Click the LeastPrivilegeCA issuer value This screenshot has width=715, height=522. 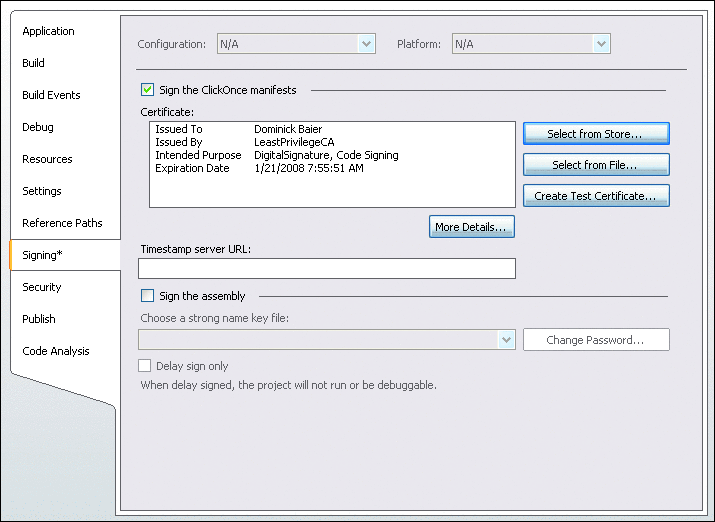point(294,142)
